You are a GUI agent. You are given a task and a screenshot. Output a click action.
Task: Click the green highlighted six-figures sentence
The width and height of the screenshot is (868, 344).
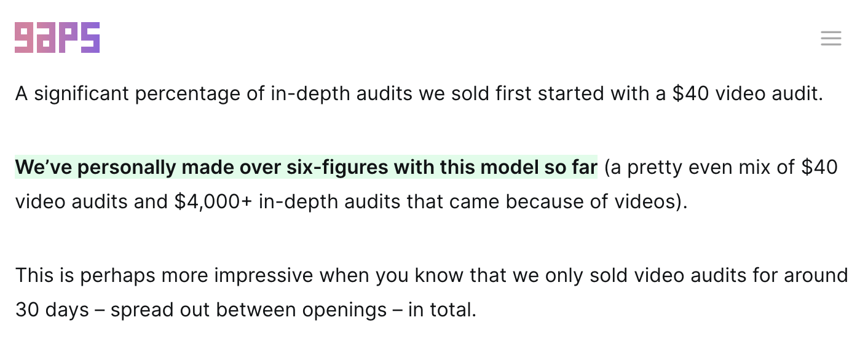click(x=306, y=167)
